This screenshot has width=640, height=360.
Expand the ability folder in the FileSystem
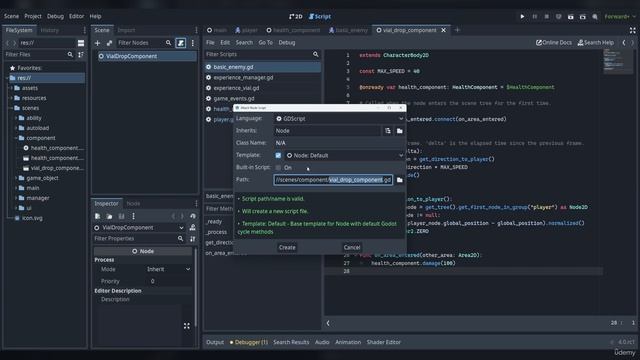click(16, 118)
